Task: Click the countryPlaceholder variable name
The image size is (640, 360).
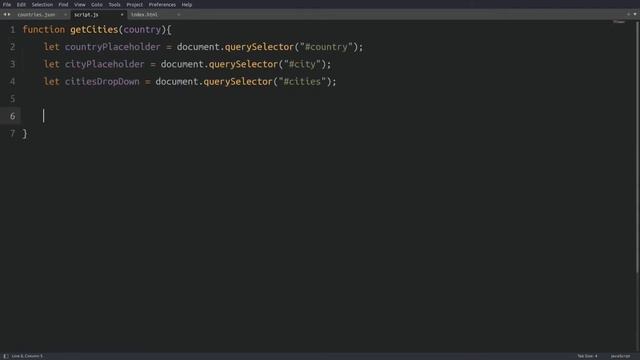Action: tap(112, 47)
